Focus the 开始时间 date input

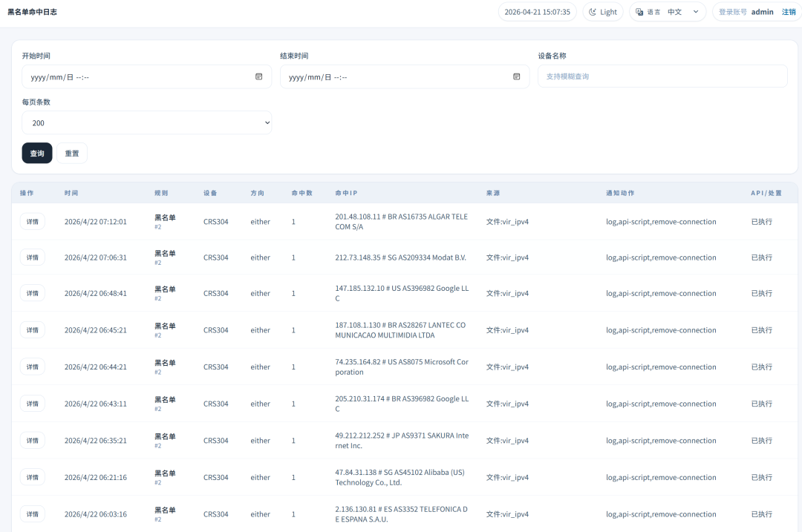(x=147, y=76)
